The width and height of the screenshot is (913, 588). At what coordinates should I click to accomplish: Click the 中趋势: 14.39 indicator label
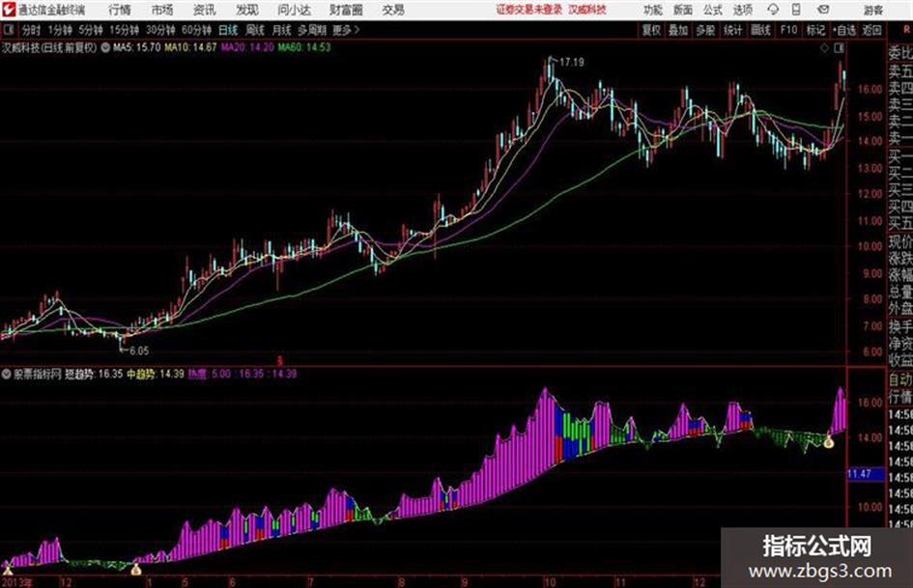tap(156, 374)
